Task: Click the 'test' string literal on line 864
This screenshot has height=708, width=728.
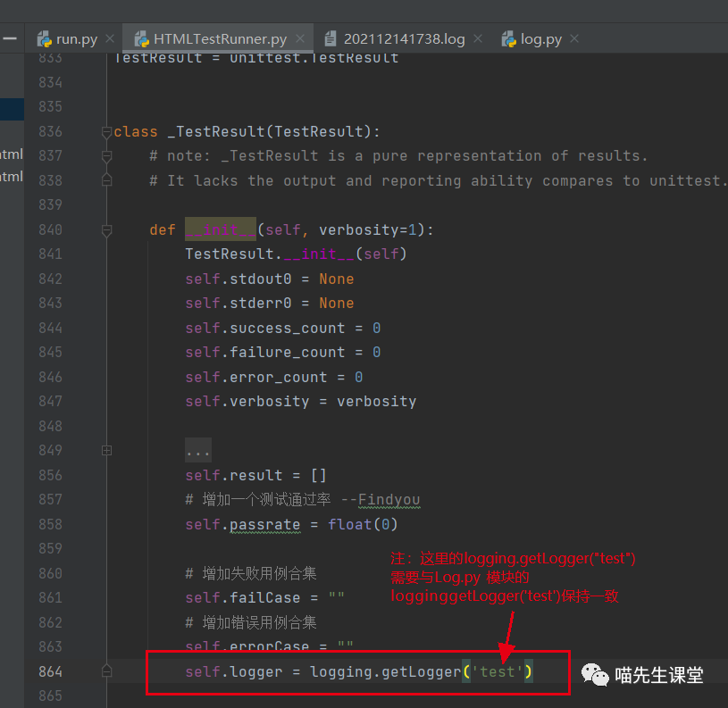Action: pyautogui.click(x=498, y=671)
